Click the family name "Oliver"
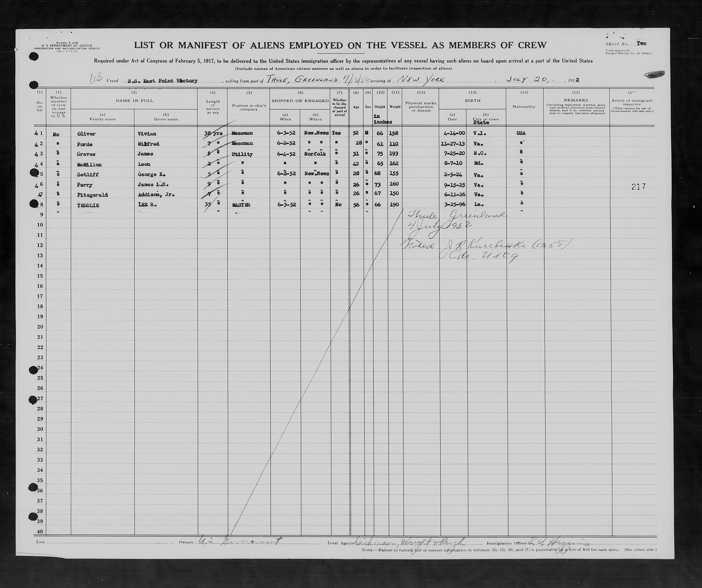The image size is (702, 588). coord(86,134)
